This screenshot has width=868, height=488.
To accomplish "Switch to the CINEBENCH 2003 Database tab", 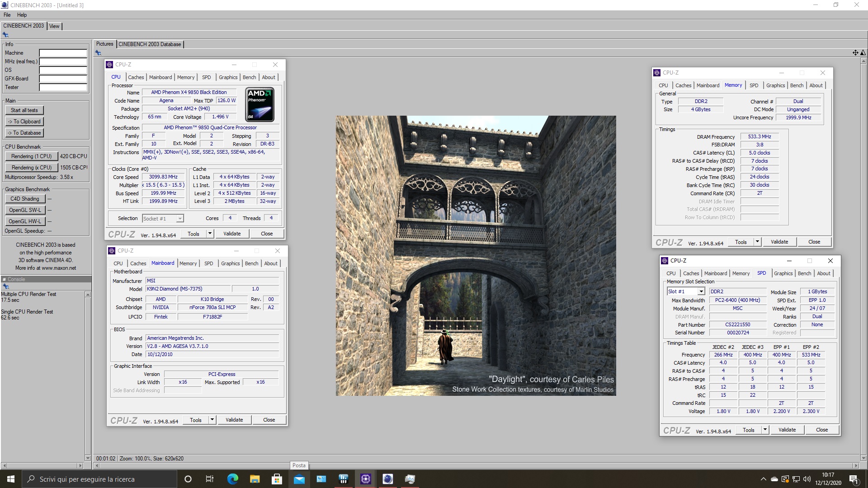I will point(150,44).
